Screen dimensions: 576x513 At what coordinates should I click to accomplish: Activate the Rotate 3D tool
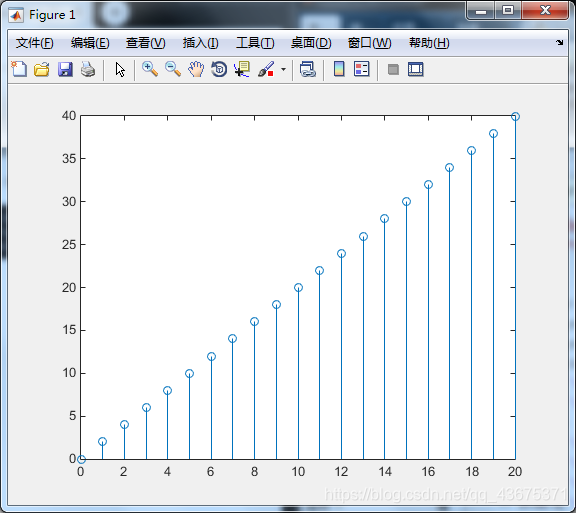click(219, 69)
